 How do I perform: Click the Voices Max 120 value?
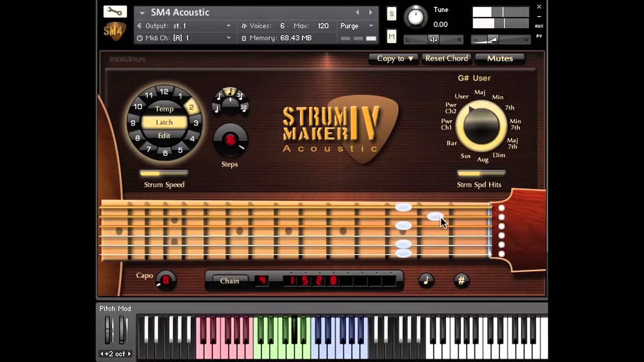click(x=323, y=26)
